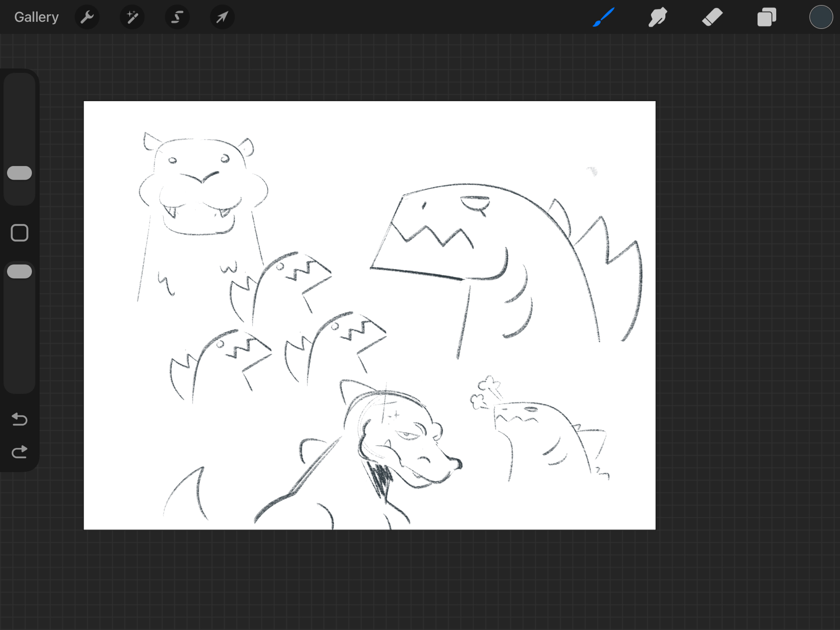Redo the last undone stroke
The height and width of the screenshot is (630, 840).
point(20,452)
